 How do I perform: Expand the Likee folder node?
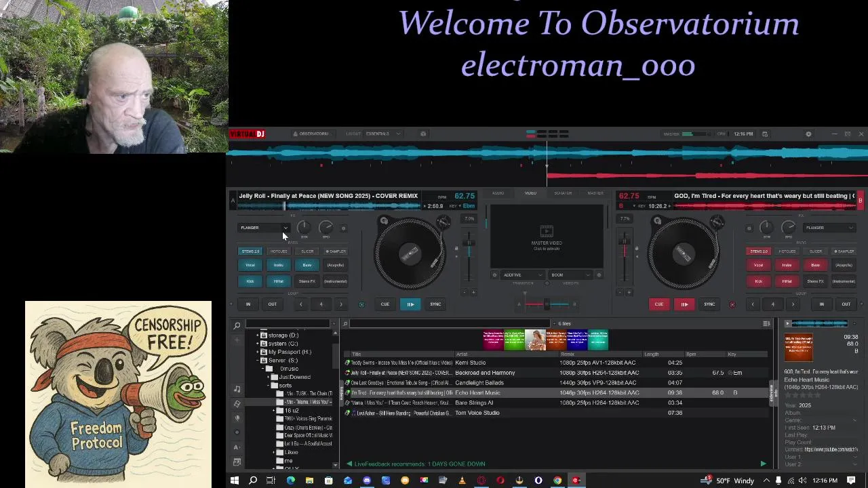tap(274, 452)
